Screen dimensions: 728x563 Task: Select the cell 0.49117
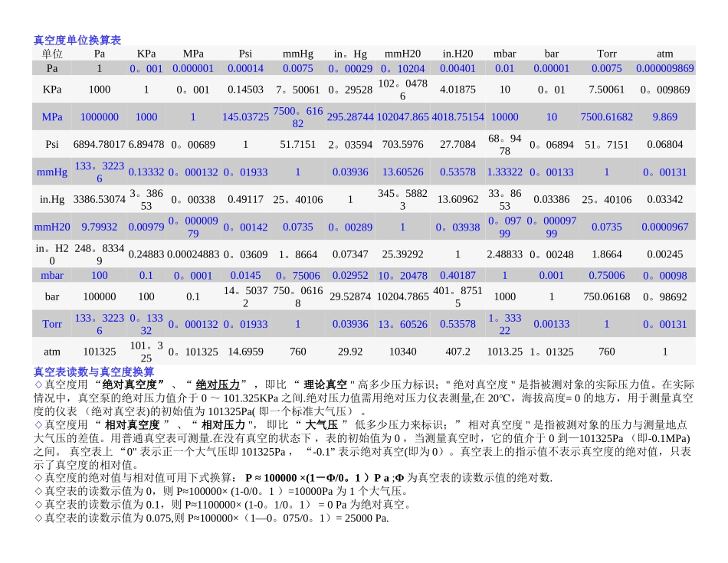[245, 199]
